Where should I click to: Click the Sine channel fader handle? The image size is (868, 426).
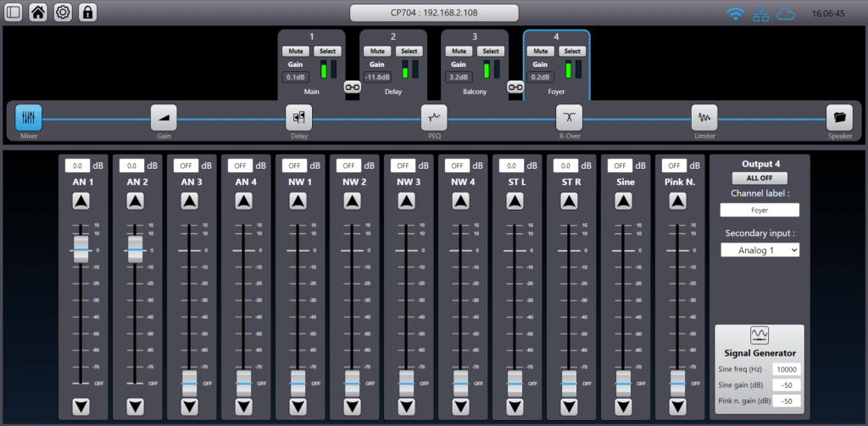pyautogui.click(x=624, y=384)
